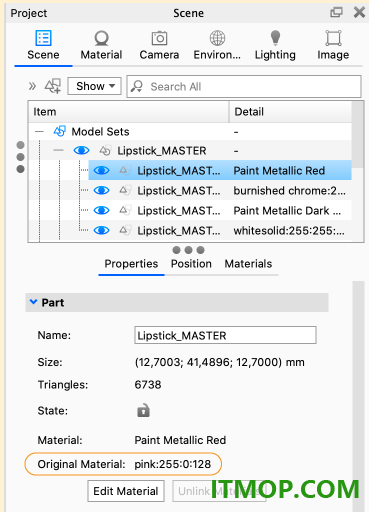
Task: Open the Environment tab globe icon
Action: pyautogui.click(x=217, y=38)
